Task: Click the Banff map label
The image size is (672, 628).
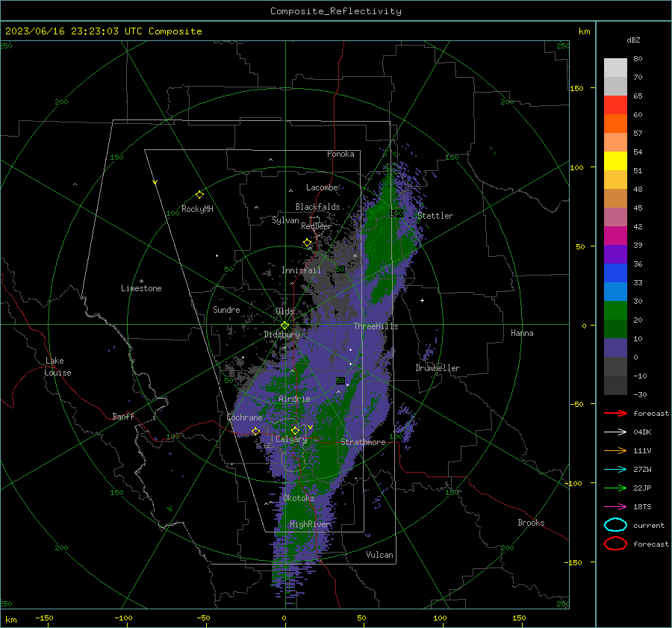Action: [123, 416]
